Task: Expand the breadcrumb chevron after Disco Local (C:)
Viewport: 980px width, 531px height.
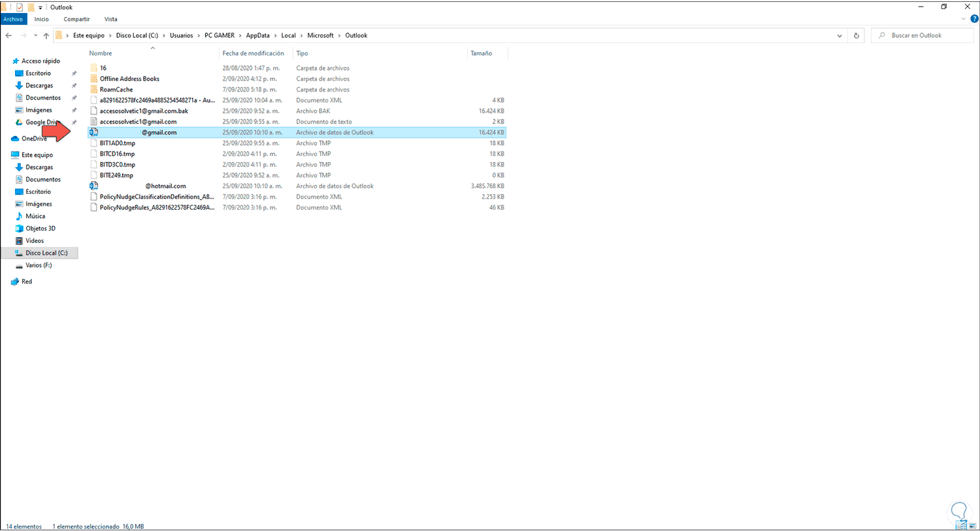Action: 164,35
